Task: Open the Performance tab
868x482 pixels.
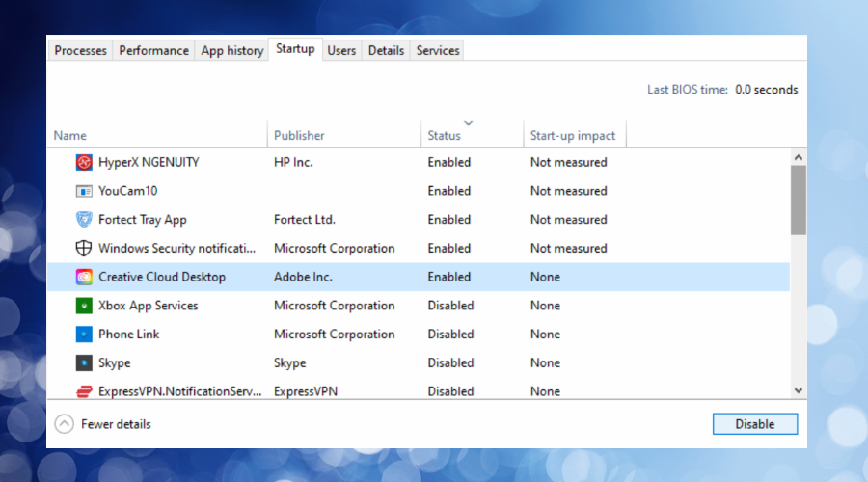Action: click(154, 50)
